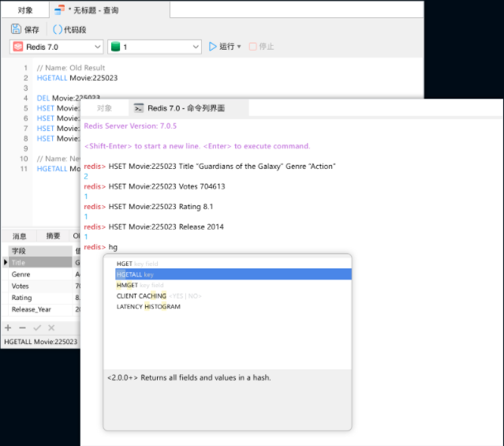Click the 字段 column header

click(40, 251)
